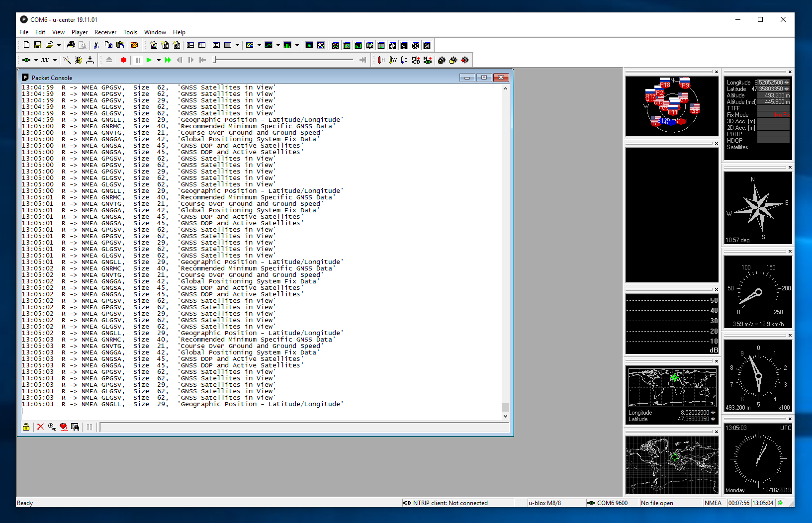Click the red Record button
The width and height of the screenshot is (812, 523).
point(124,60)
